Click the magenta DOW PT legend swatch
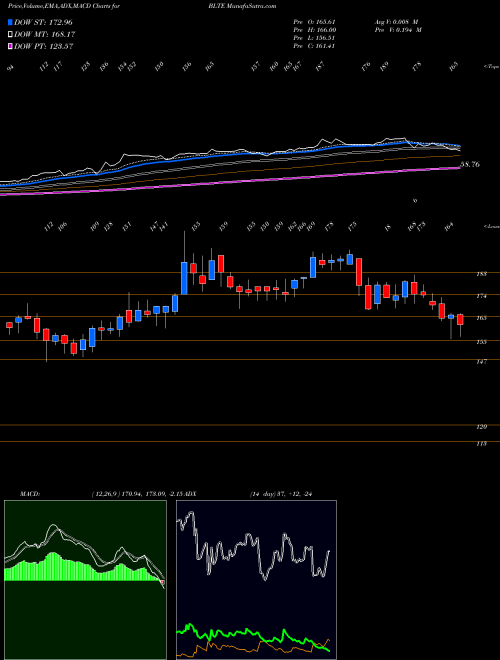 pyautogui.click(x=10, y=46)
